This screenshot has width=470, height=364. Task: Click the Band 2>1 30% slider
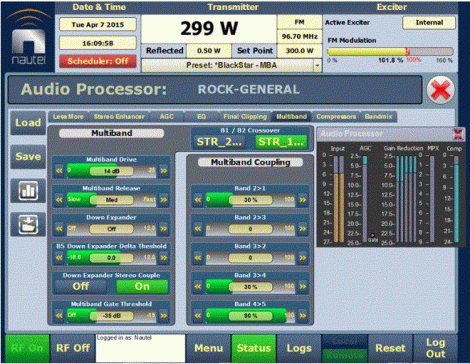click(x=250, y=200)
